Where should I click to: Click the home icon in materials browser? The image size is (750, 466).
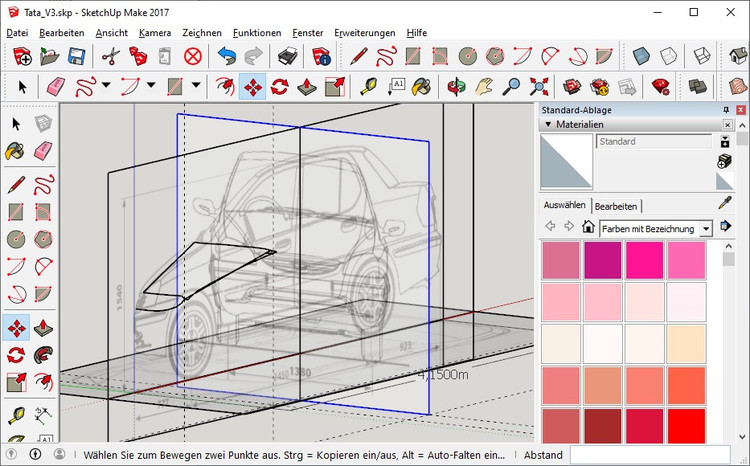click(x=588, y=226)
